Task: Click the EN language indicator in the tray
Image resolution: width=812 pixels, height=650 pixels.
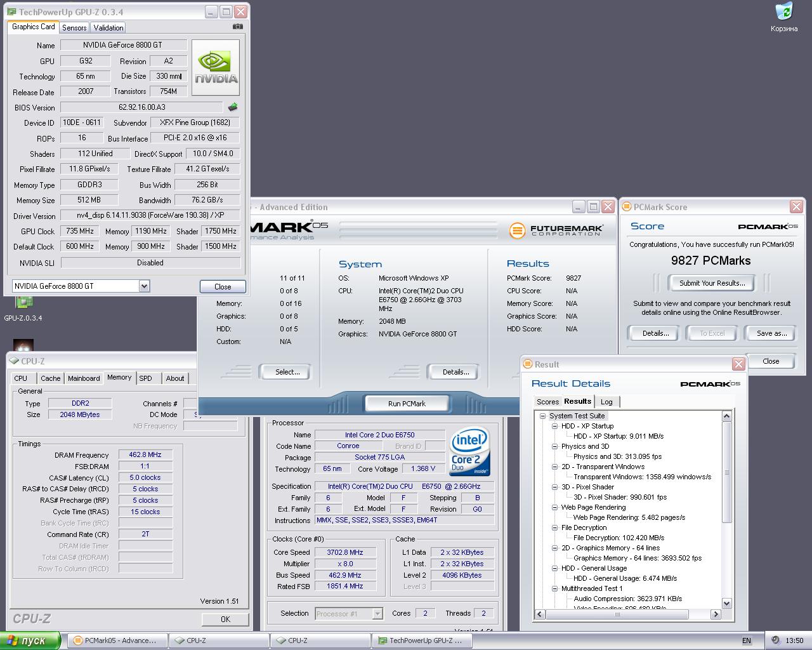Action: pos(747,640)
